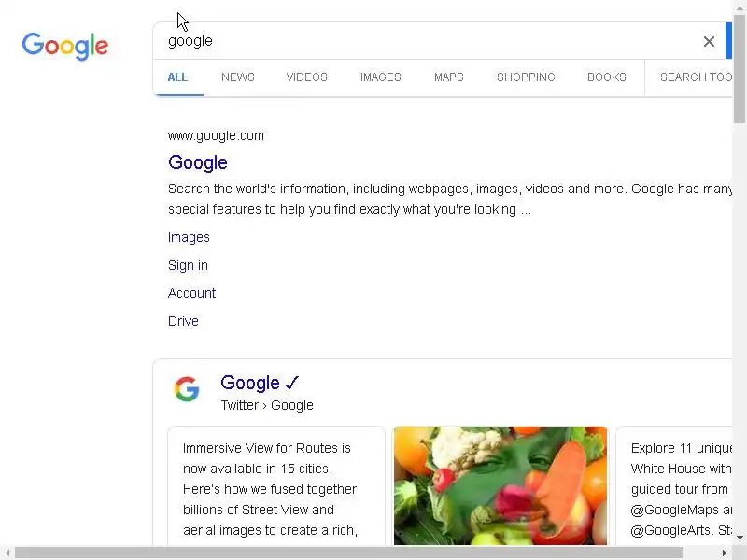Switch to the Videos tab
Screen dimensions: 747x560
(x=306, y=77)
